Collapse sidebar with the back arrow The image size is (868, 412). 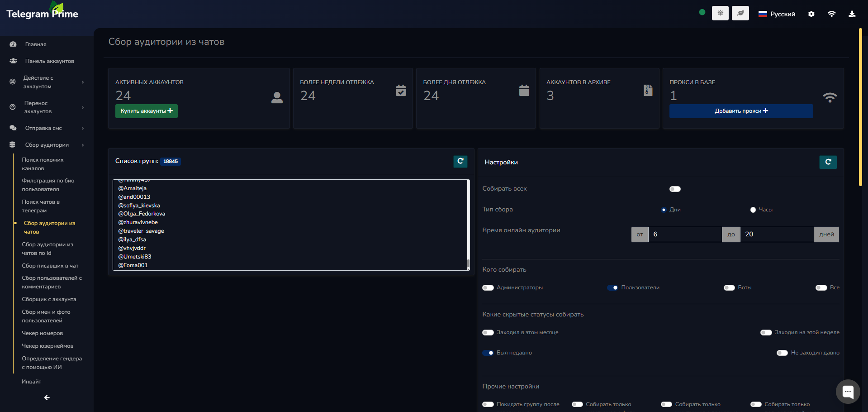coord(47,398)
